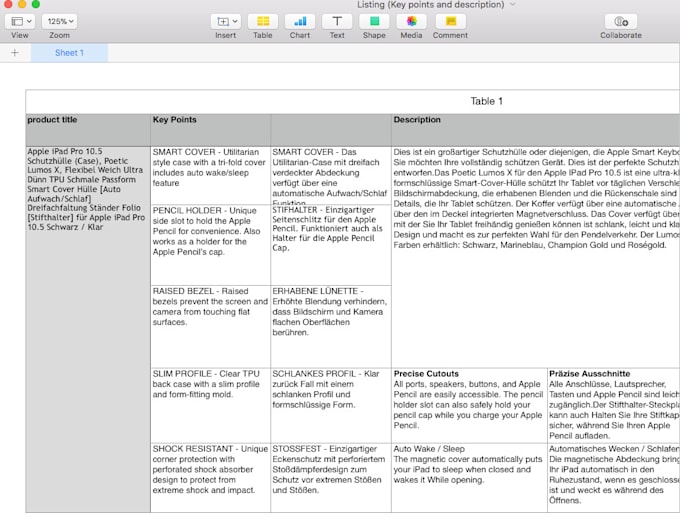
Task: Select the 'product title' header cell
Action: coord(88,130)
